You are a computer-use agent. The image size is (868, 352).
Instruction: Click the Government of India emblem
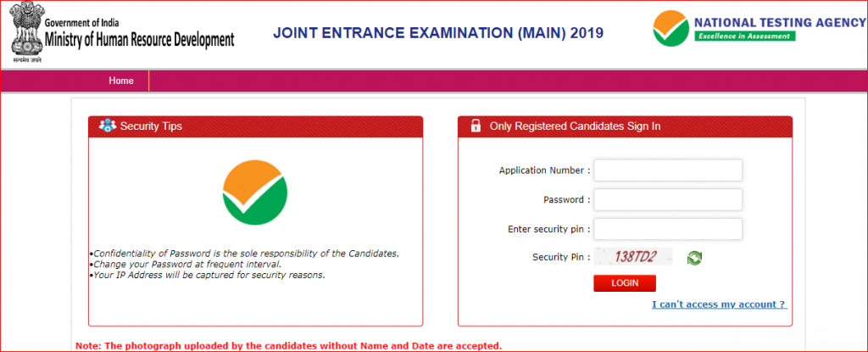25,31
